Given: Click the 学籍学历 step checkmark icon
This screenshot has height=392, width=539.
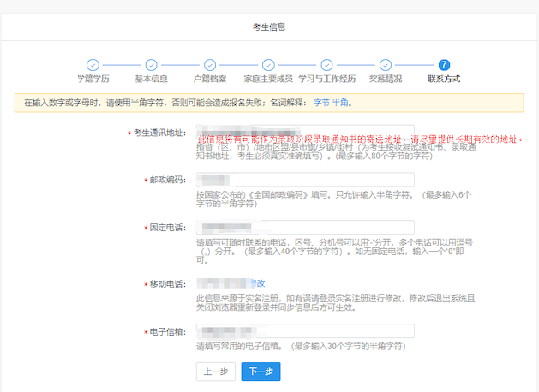Looking at the screenshot, I should click(93, 65).
